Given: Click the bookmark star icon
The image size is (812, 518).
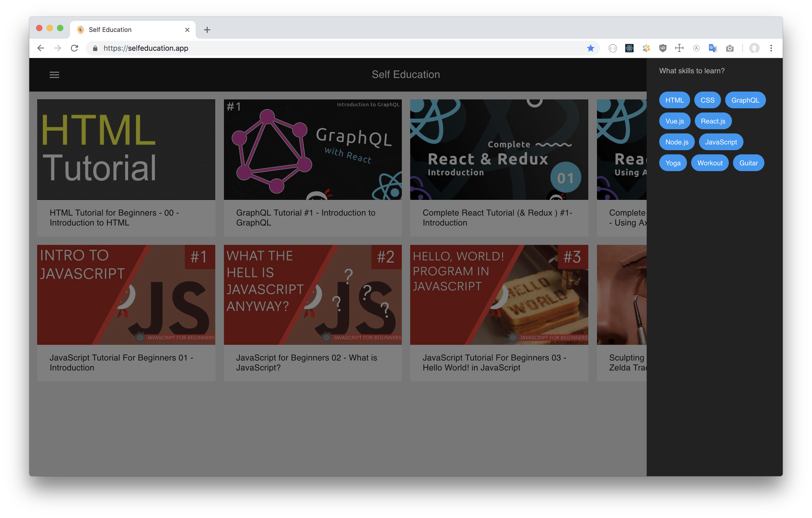Looking at the screenshot, I should 590,48.
